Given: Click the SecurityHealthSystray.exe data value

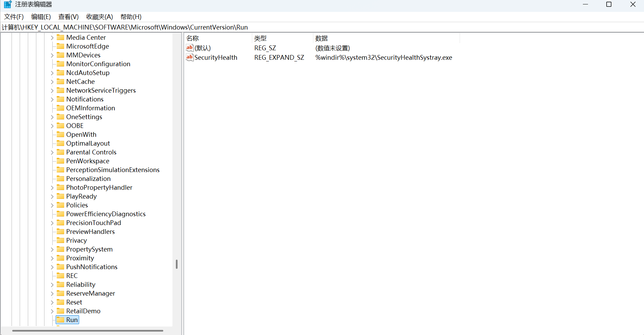Looking at the screenshot, I should (384, 58).
